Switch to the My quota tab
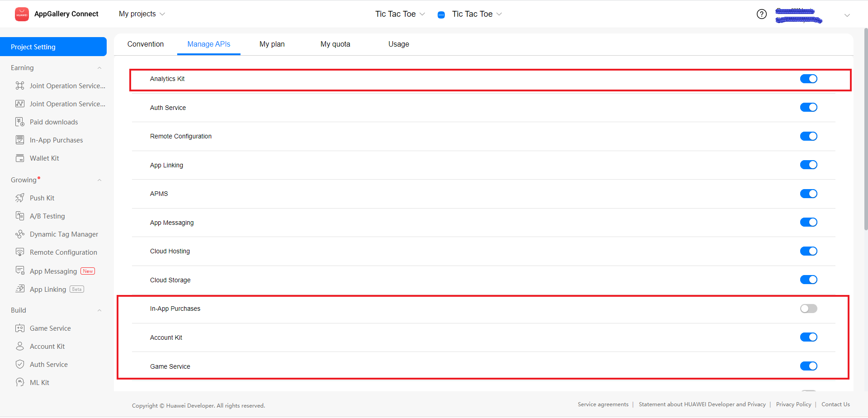 [x=335, y=44]
